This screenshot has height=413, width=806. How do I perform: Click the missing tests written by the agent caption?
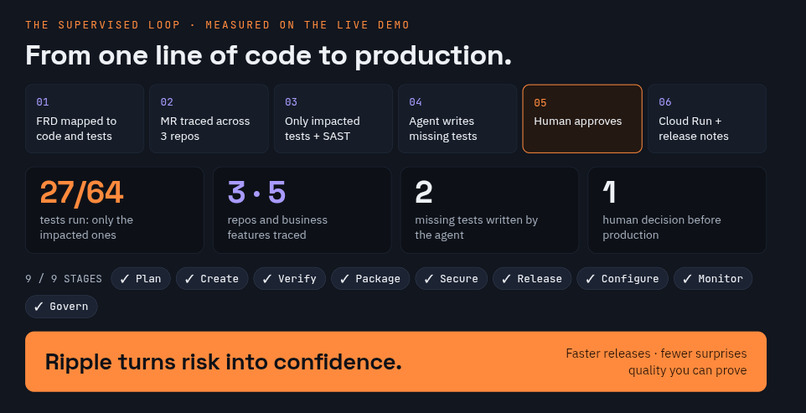click(477, 227)
